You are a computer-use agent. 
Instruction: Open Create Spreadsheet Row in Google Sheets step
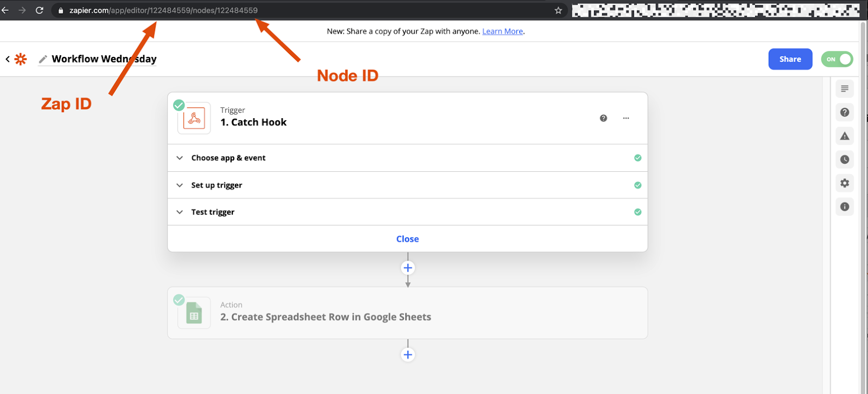click(x=407, y=313)
